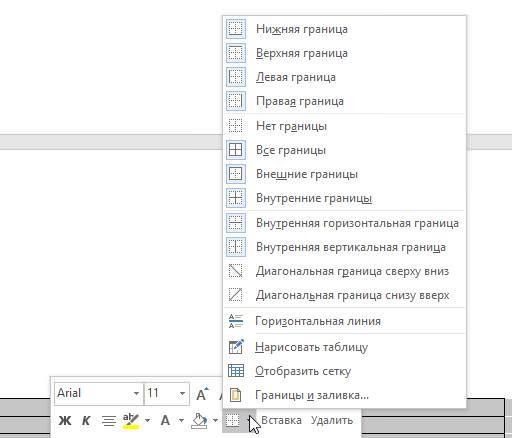Click the Нижняя граница border icon
512x438 pixels.
236,29
